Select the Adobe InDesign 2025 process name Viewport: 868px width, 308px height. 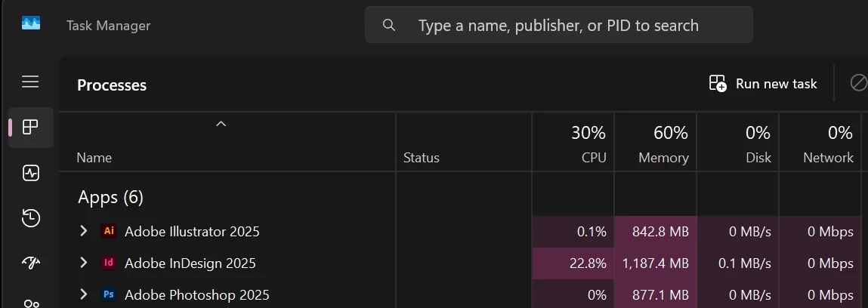pos(190,263)
